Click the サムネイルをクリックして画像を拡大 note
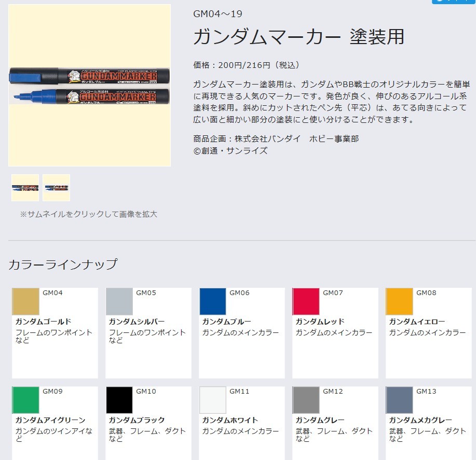Viewport: 476px width, 460px height. coord(89,214)
